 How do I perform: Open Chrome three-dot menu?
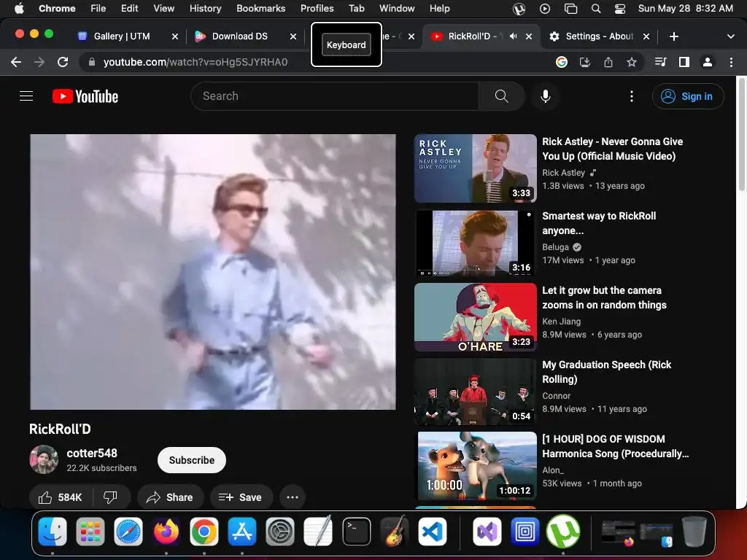pyautogui.click(x=731, y=62)
